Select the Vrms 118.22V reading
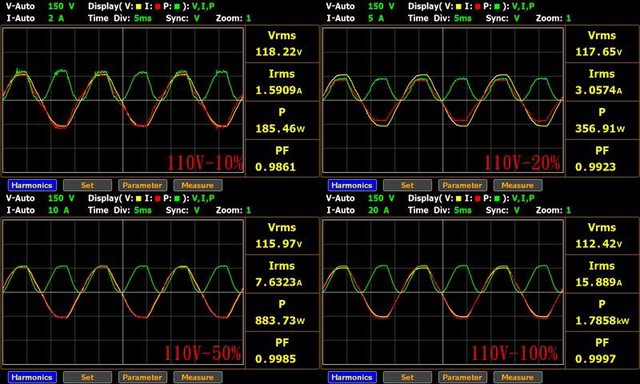Viewport: 640px width, 384px height. 282,44
